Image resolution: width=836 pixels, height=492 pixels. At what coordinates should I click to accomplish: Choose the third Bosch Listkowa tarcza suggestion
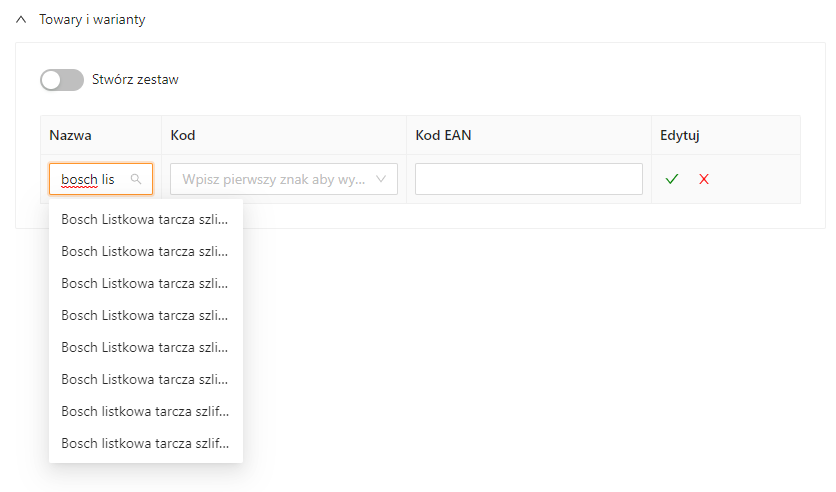pos(145,282)
